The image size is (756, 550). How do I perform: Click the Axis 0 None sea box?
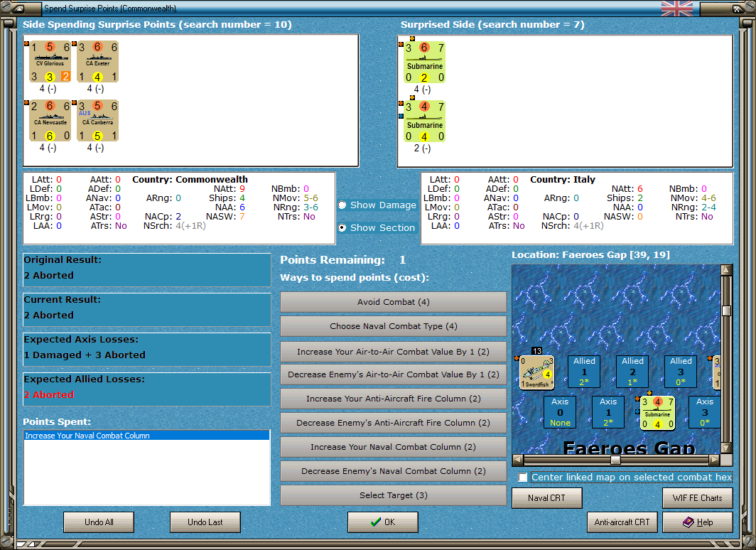[560, 412]
